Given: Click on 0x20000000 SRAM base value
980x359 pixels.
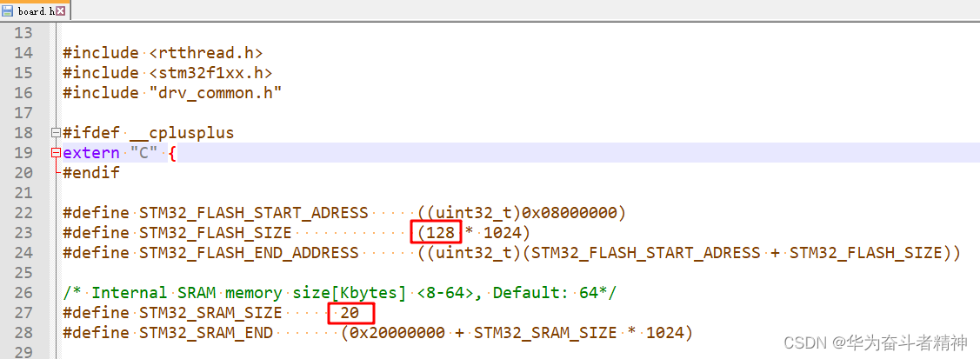Looking at the screenshot, I should (x=397, y=333).
